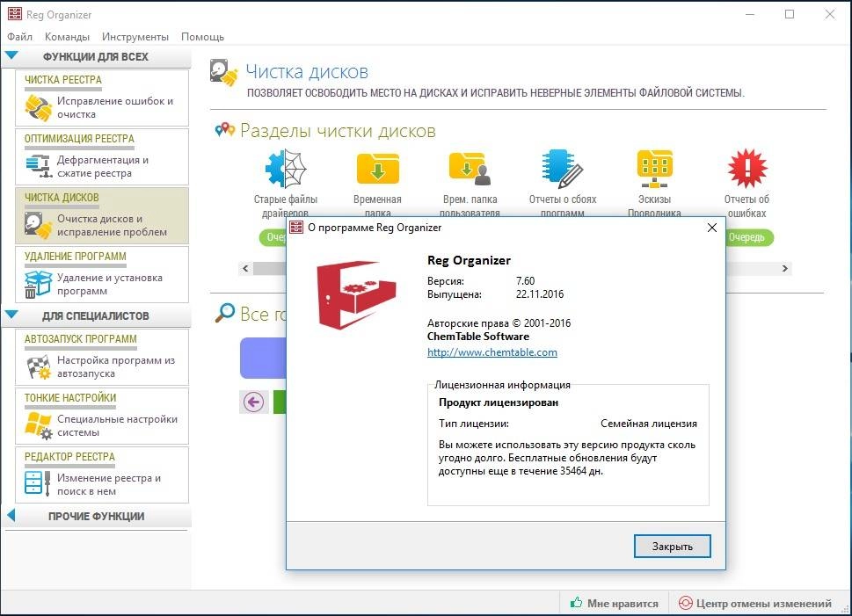Open the registry cleaning broom icon

38,107
